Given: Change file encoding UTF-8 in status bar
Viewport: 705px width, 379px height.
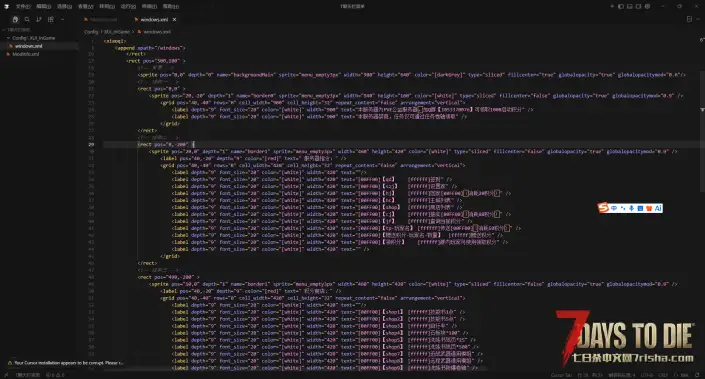Looking at the screenshot, I should (x=647, y=375).
